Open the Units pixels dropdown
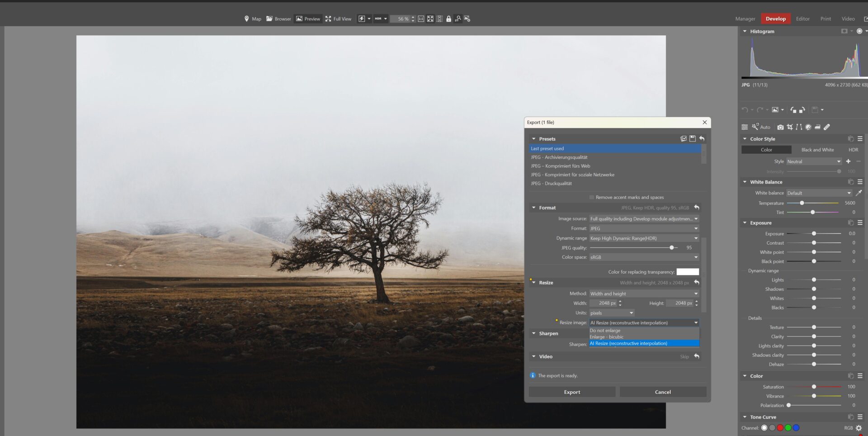This screenshot has width=868, height=436. pos(612,313)
